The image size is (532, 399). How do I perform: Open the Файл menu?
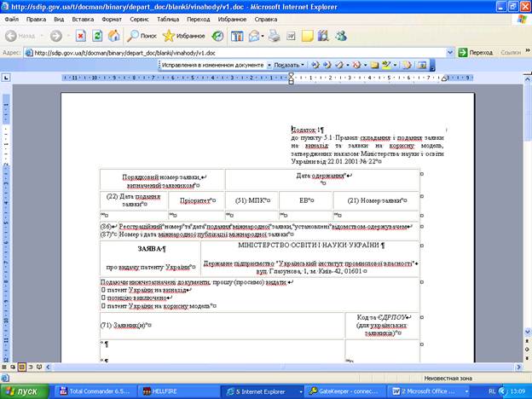pos(12,20)
